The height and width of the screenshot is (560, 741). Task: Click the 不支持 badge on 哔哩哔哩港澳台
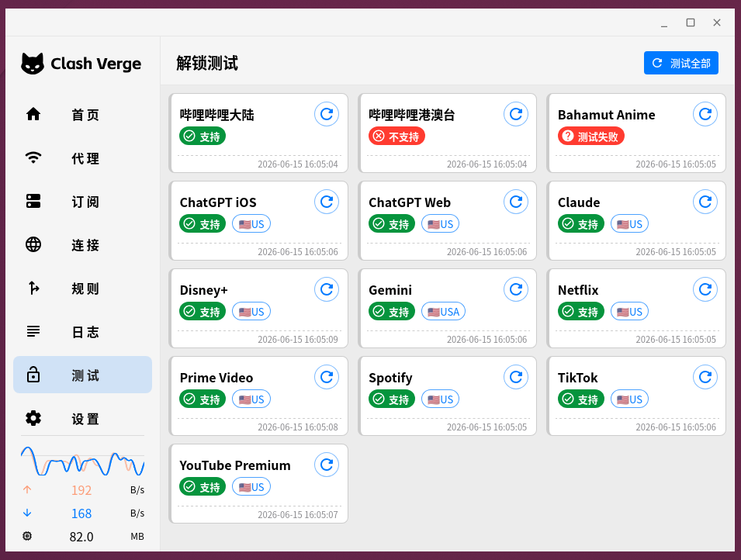coord(396,136)
